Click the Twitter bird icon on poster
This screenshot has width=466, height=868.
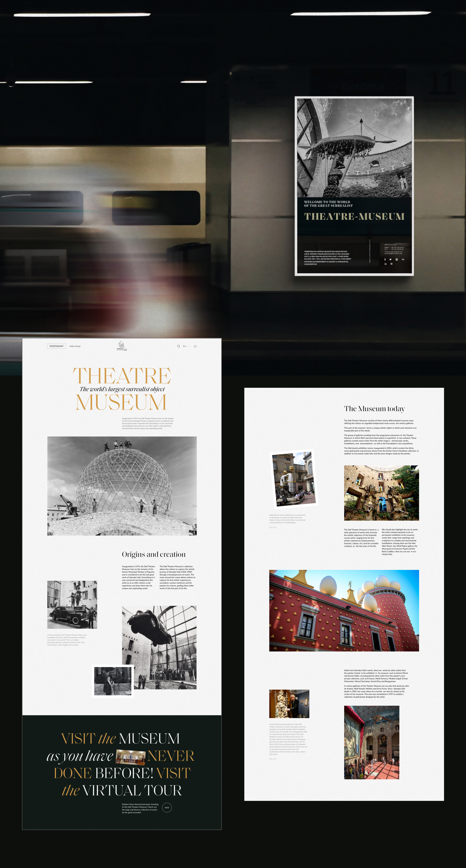click(x=391, y=259)
